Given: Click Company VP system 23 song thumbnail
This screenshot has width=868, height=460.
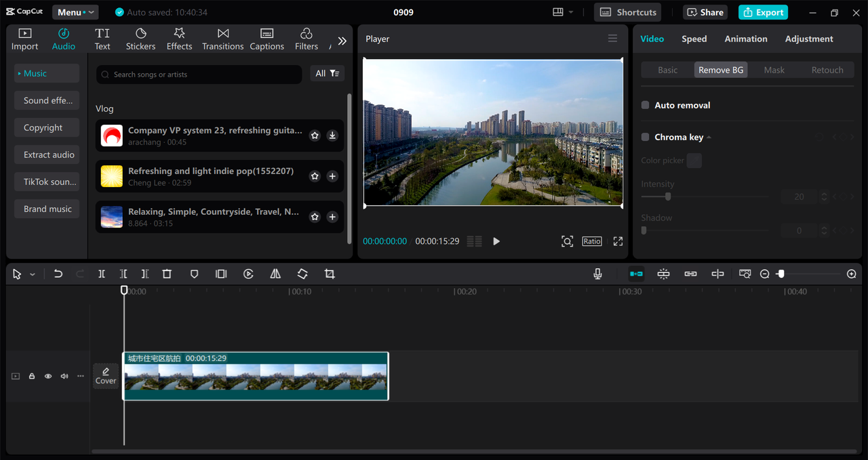Looking at the screenshot, I should (x=112, y=135).
